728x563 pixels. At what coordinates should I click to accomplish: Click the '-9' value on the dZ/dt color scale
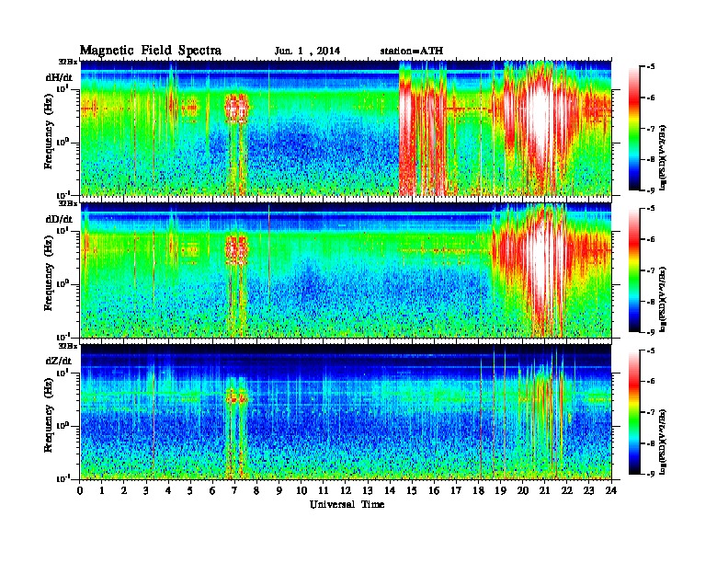coord(651,474)
